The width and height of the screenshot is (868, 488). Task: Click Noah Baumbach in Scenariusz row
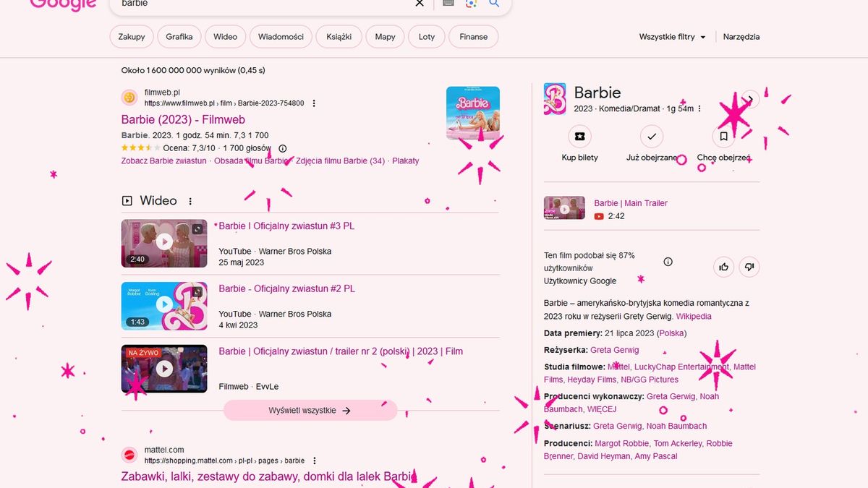pos(676,427)
